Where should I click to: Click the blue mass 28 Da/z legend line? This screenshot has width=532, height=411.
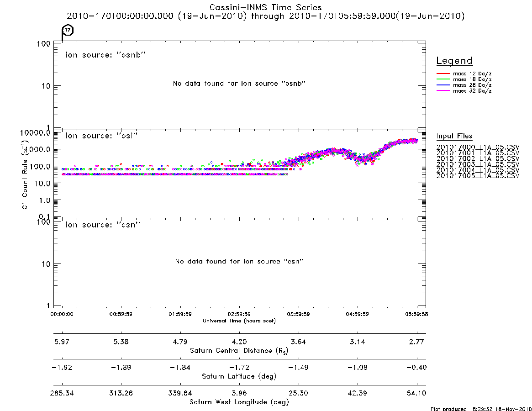point(443,85)
